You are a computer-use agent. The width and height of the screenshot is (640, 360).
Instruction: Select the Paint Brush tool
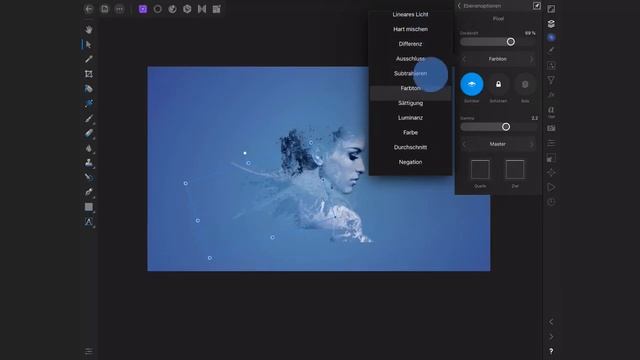89,118
